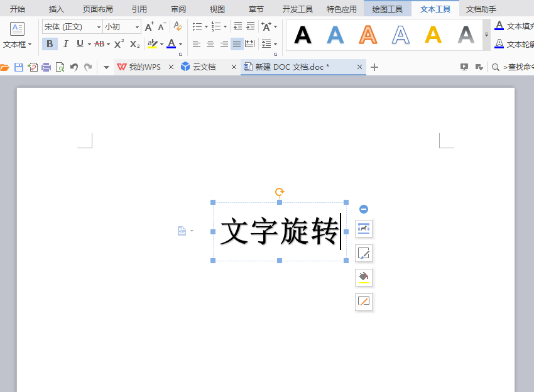
Task: Click the search command magnifier icon
Action: point(496,67)
